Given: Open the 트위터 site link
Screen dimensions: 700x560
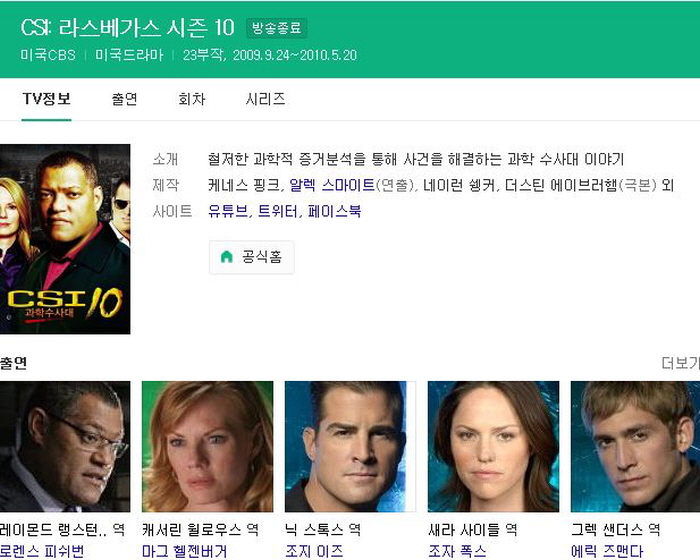Looking at the screenshot, I should tap(278, 211).
